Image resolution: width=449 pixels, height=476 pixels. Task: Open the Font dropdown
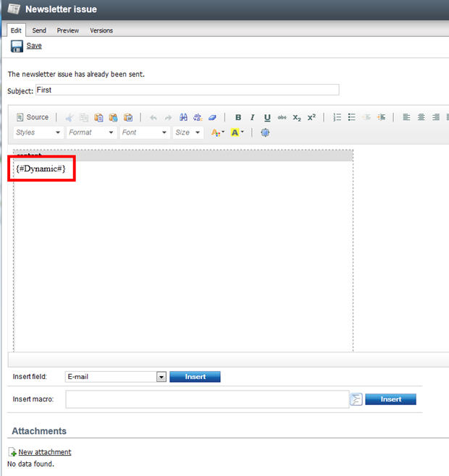coord(145,132)
